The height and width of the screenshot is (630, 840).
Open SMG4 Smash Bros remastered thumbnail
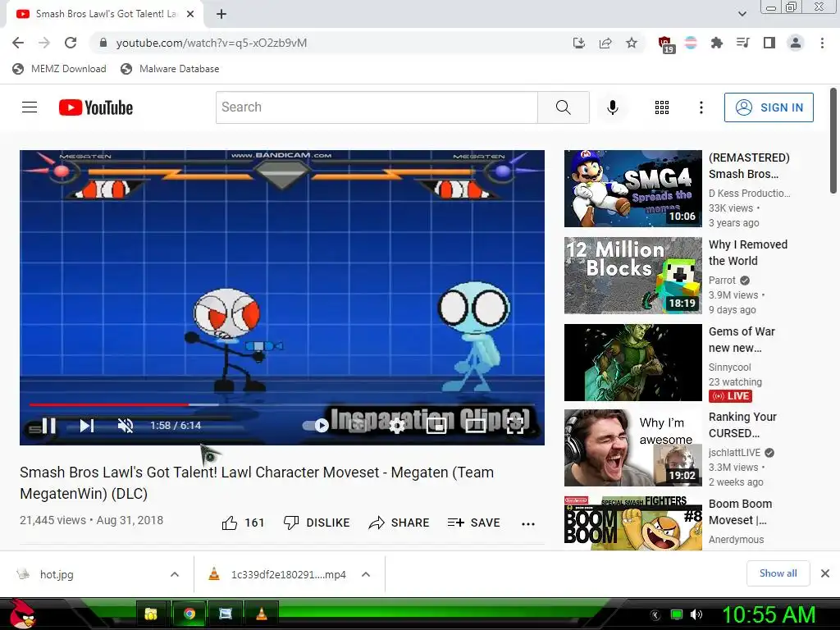click(x=632, y=189)
